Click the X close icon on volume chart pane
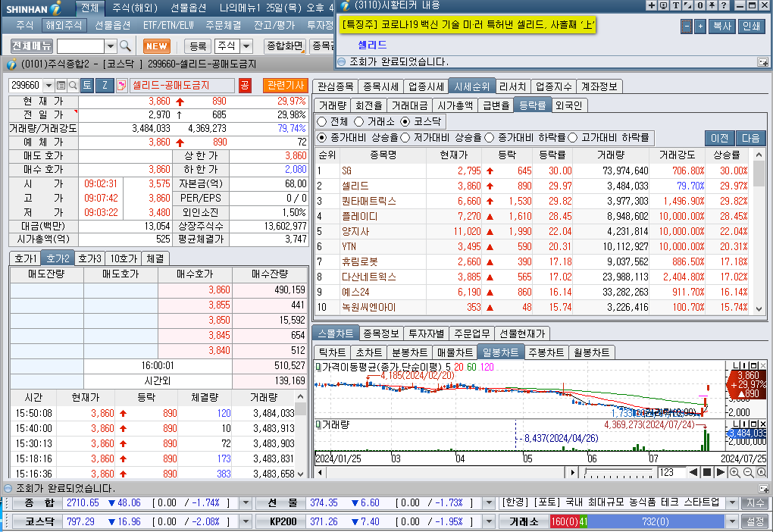 [x=763, y=424]
